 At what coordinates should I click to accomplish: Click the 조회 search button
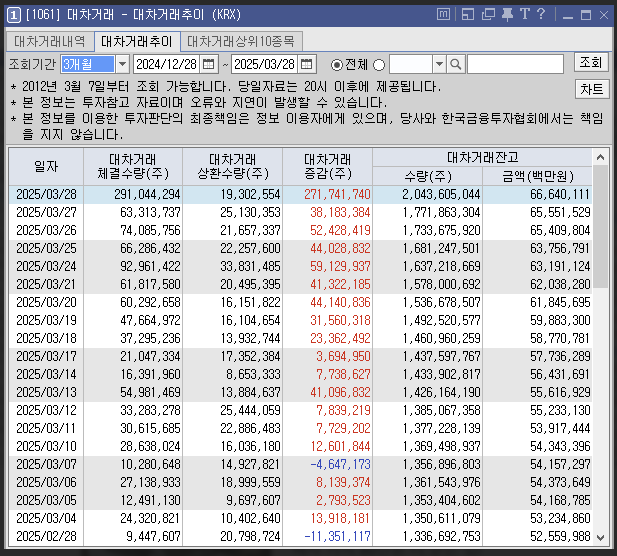pos(591,62)
